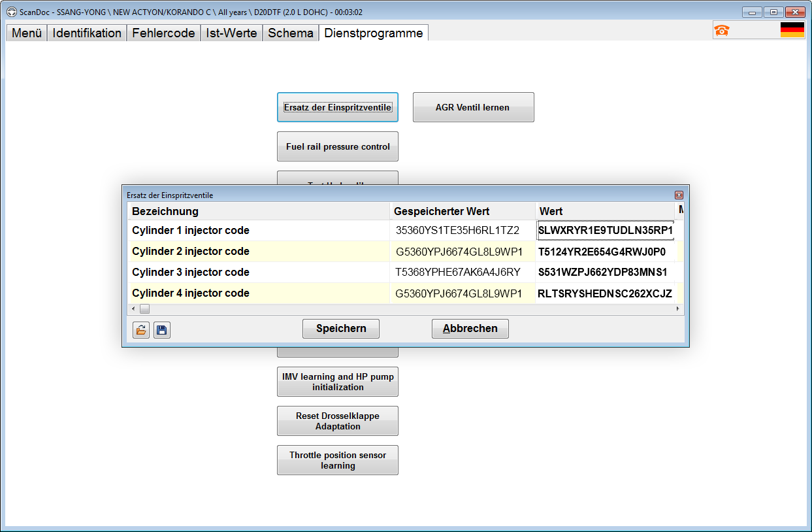Select Cylinder 3 injector code Wert cell
The height and width of the screenshot is (532, 812).
[x=605, y=272]
